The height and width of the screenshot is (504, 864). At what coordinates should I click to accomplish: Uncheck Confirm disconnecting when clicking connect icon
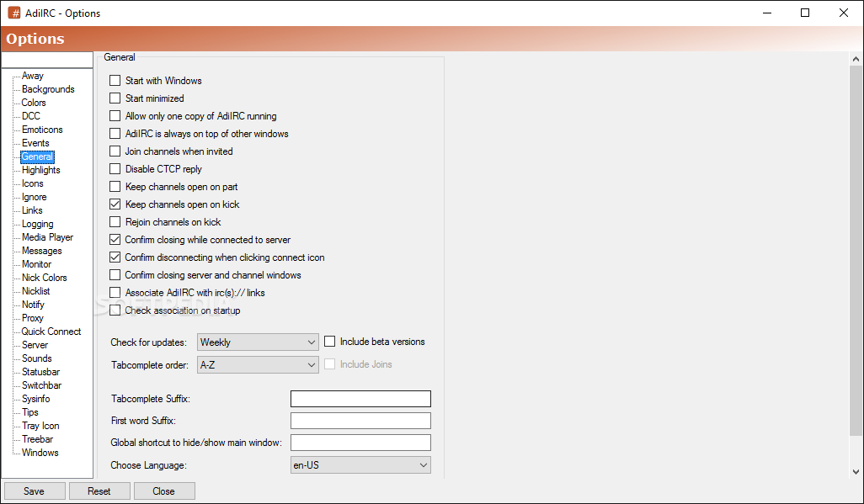115,257
